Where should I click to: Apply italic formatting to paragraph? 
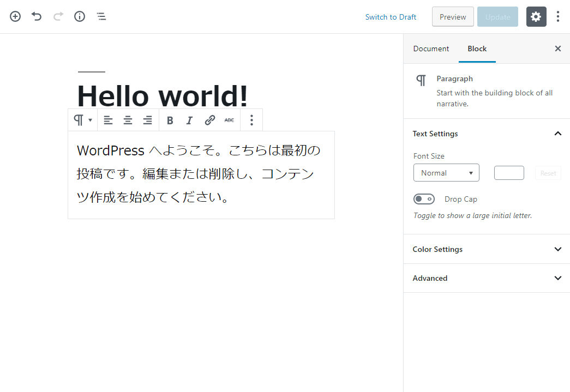click(189, 120)
